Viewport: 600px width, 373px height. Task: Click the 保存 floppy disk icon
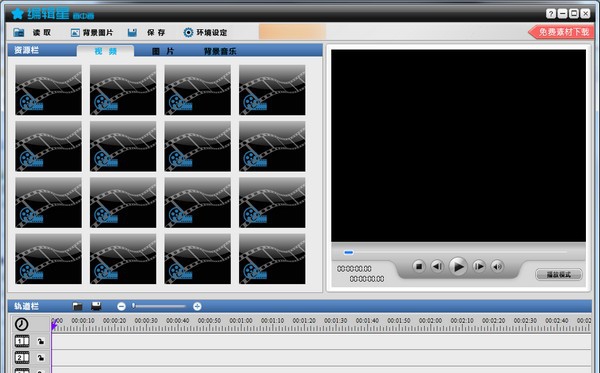coord(132,33)
